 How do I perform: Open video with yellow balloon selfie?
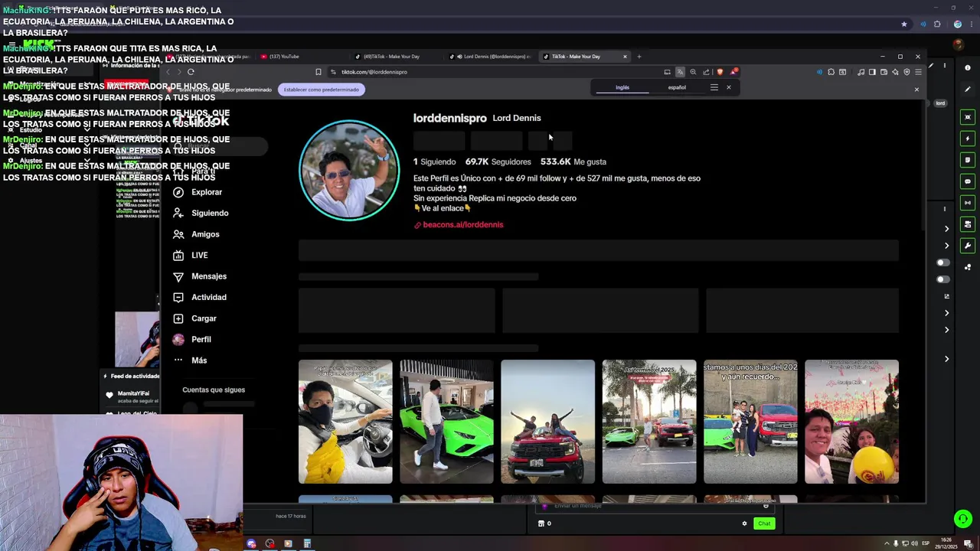point(851,422)
